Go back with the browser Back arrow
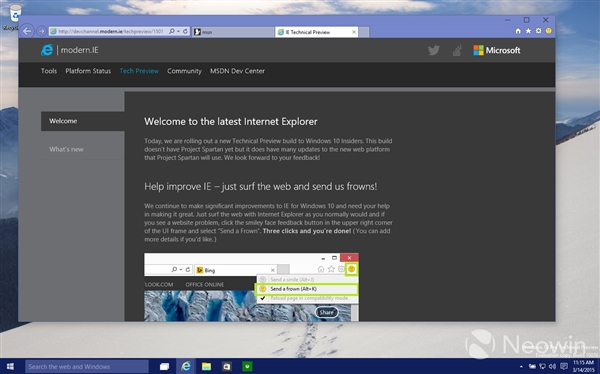The image size is (600, 374). 27,31
